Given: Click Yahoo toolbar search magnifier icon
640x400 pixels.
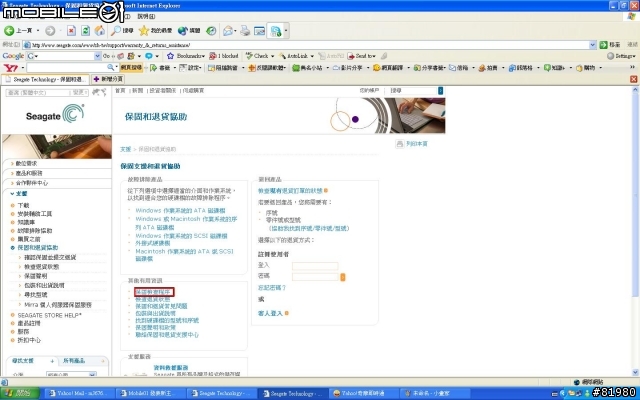Looking at the screenshot, I should pos(111,67).
